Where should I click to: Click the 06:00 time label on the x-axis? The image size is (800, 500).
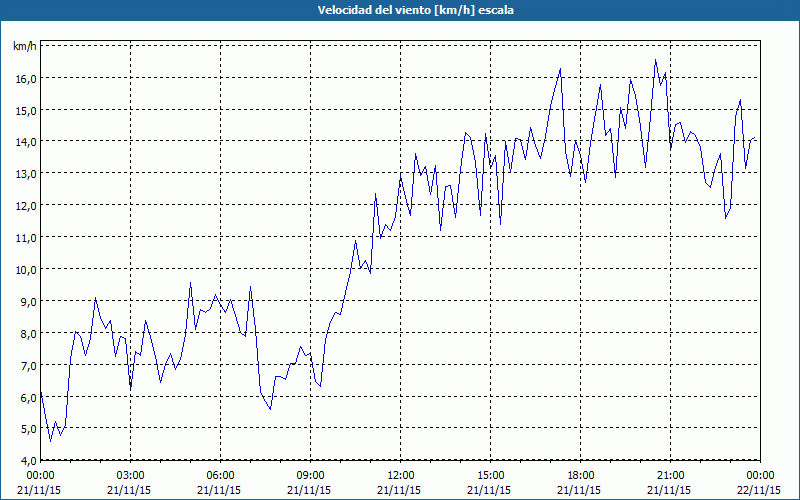coord(220,476)
